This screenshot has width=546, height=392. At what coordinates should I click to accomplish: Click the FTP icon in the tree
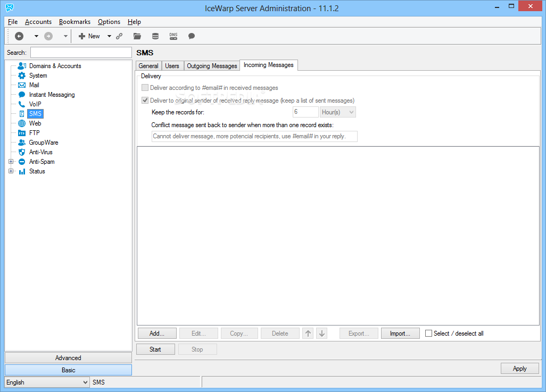[22, 133]
